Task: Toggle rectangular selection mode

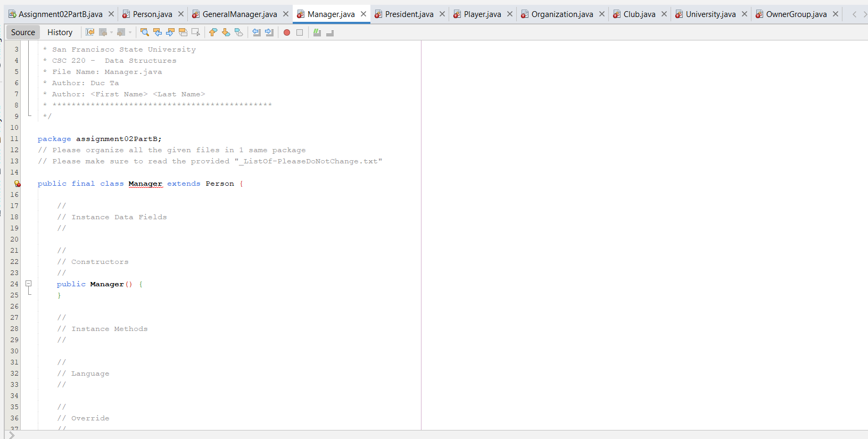Action: (x=196, y=32)
